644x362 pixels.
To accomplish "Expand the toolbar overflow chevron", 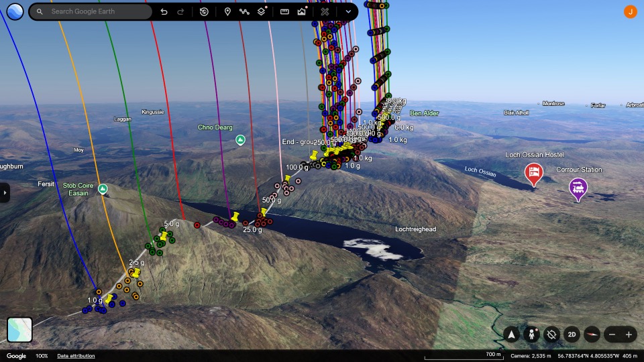I will click(x=348, y=11).
